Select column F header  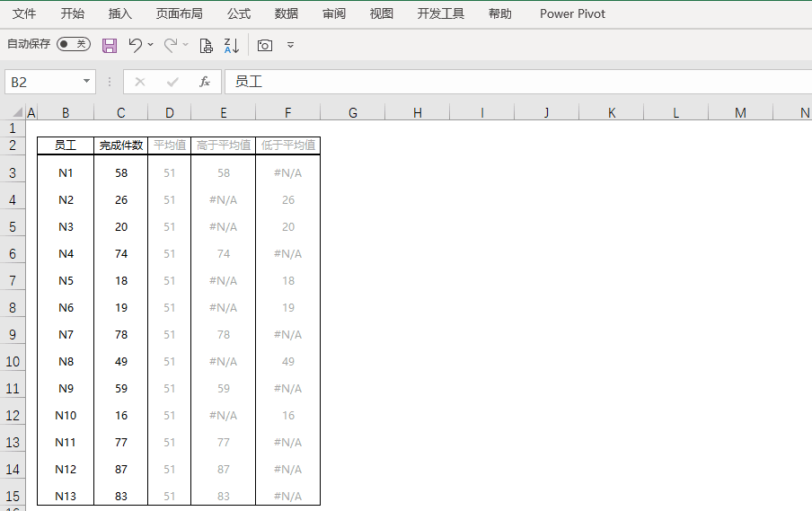[288, 112]
